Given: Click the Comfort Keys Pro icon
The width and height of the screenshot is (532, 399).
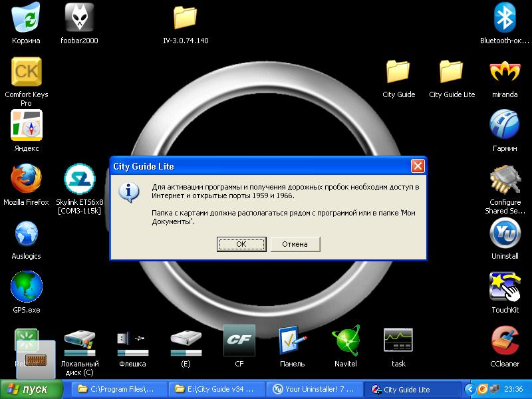Looking at the screenshot, I should coord(26,72).
